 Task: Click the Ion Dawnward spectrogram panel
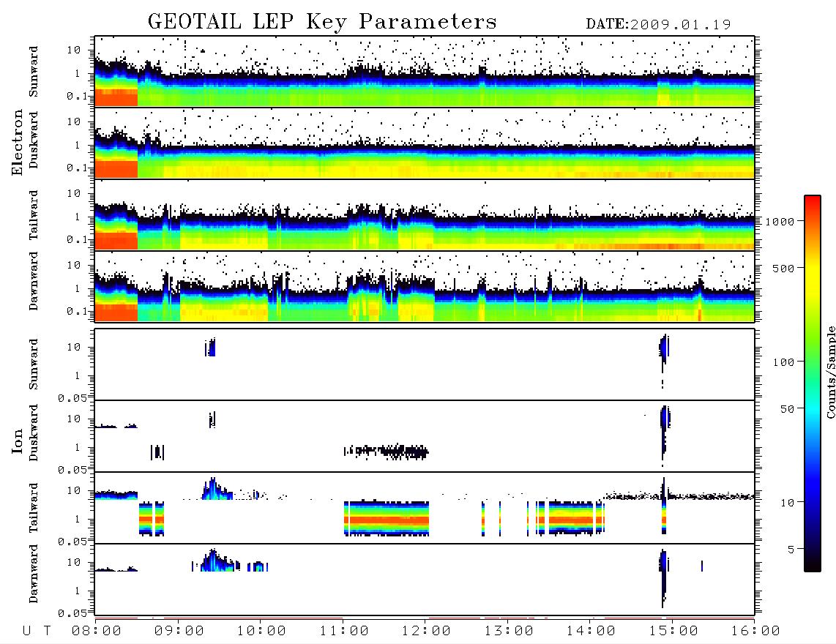[x=425, y=580]
